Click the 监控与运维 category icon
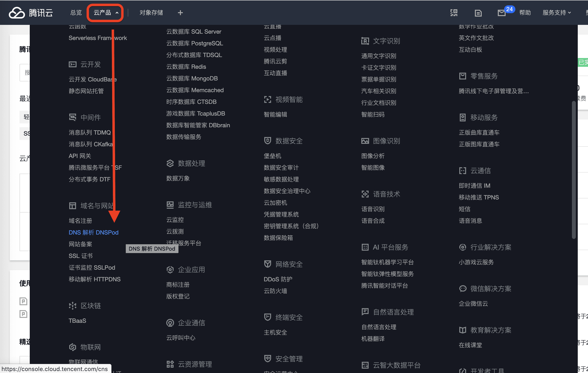588x373 pixels. [x=170, y=205]
